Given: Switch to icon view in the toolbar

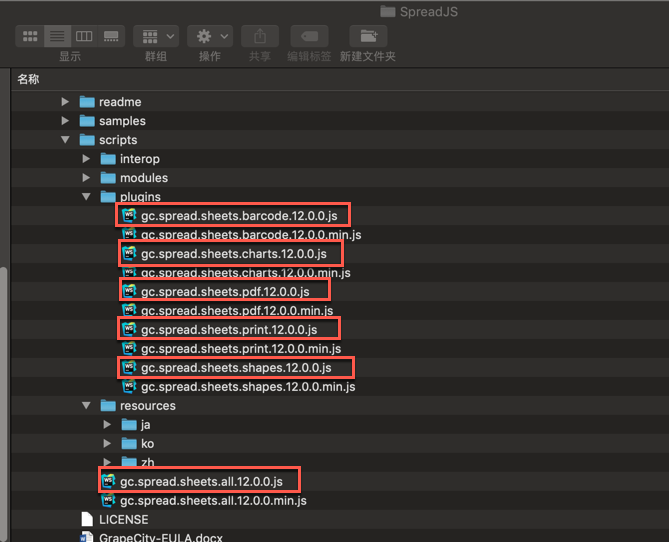Looking at the screenshot, I should [x=30, y=36].
